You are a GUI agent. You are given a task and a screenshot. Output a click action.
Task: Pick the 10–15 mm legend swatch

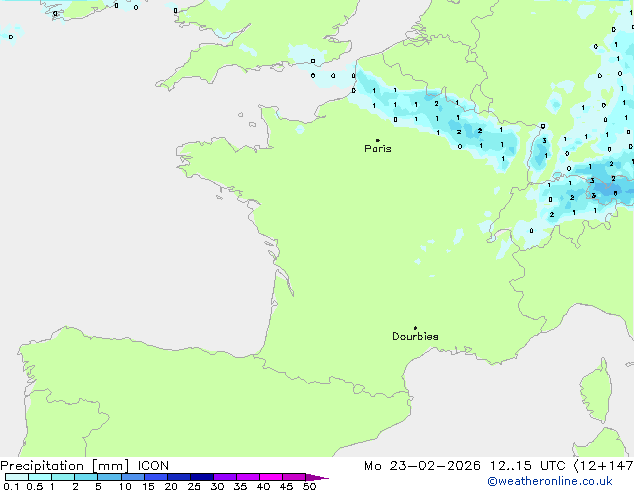click(133, 477)
